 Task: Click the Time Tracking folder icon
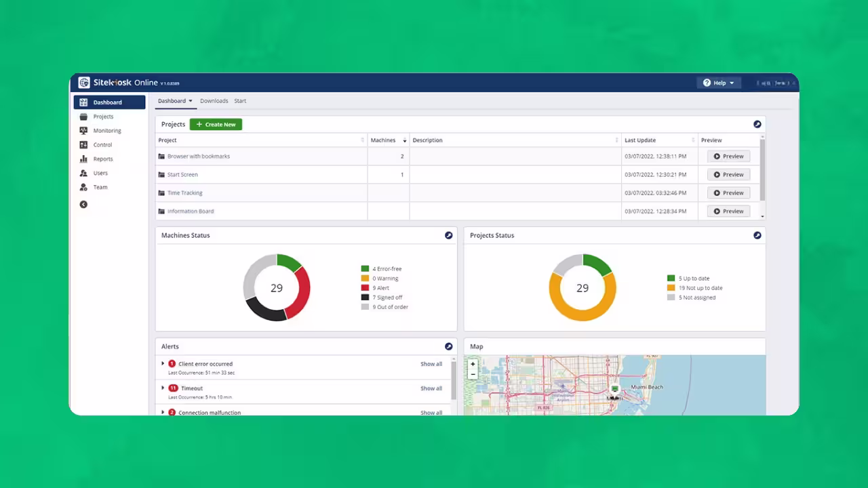click(x=161, y=193)
